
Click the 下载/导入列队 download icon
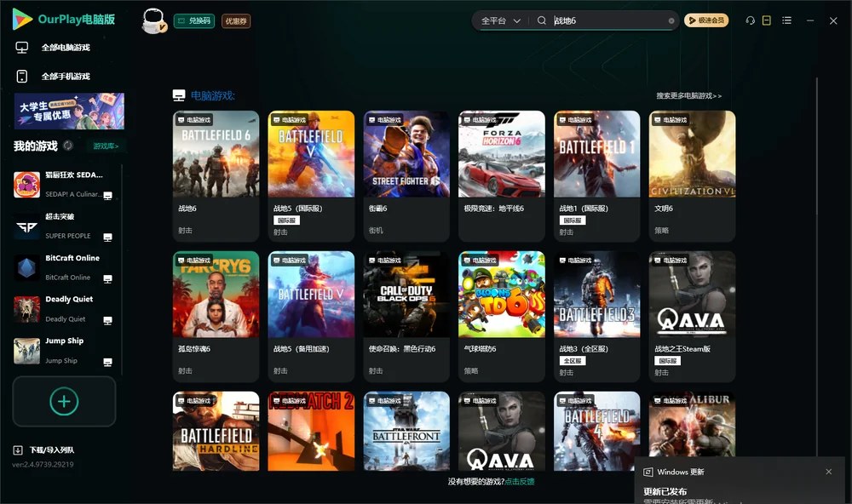[18, 450]
